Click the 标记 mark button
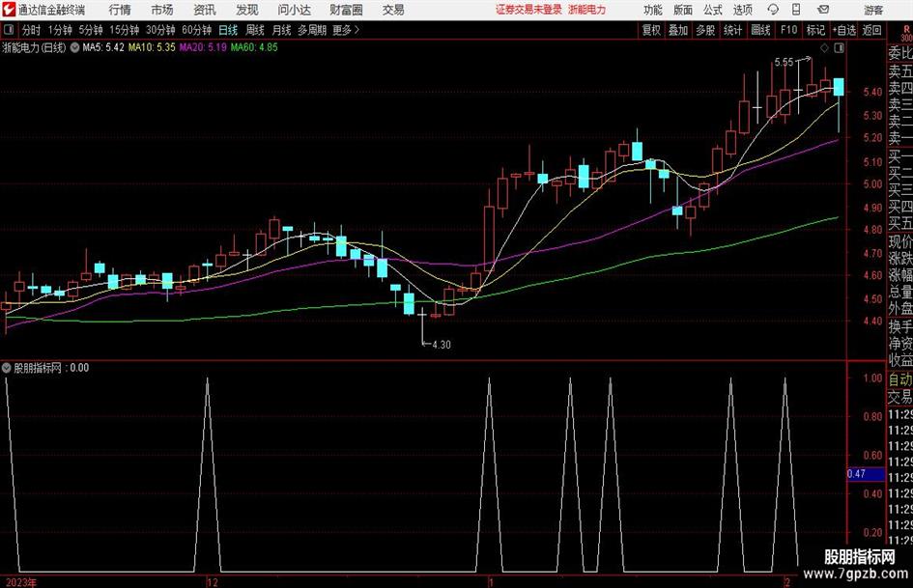 click(815, 30)
